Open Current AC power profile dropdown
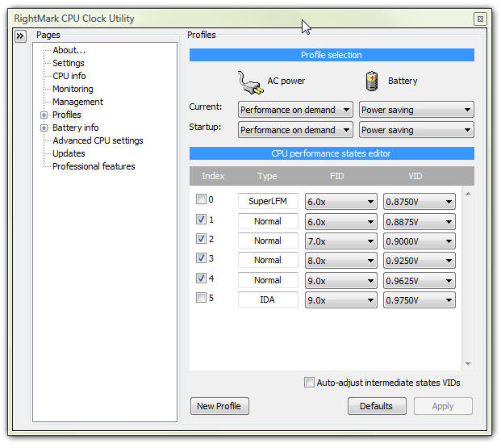The height and width of the screenshot is (448, 501). coord(295,110)
